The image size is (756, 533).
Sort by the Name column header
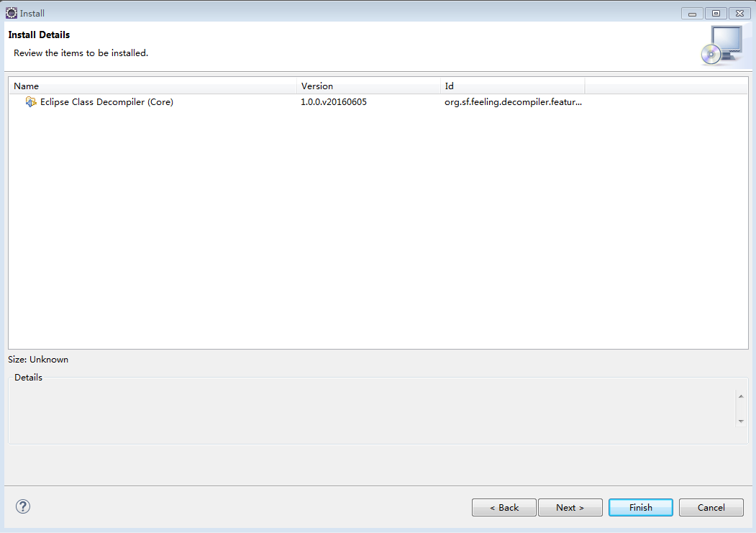152,86
